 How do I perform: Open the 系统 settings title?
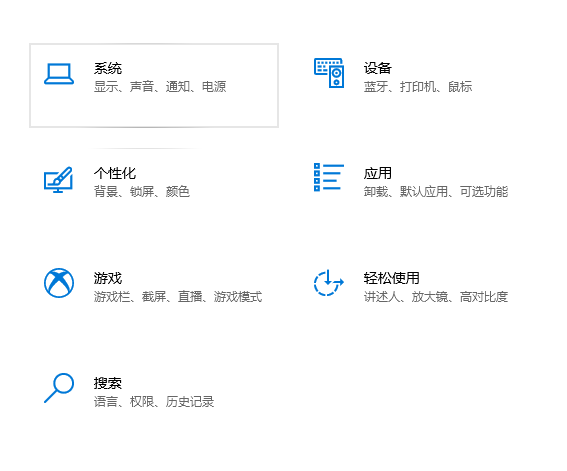(x=108, y=68)
